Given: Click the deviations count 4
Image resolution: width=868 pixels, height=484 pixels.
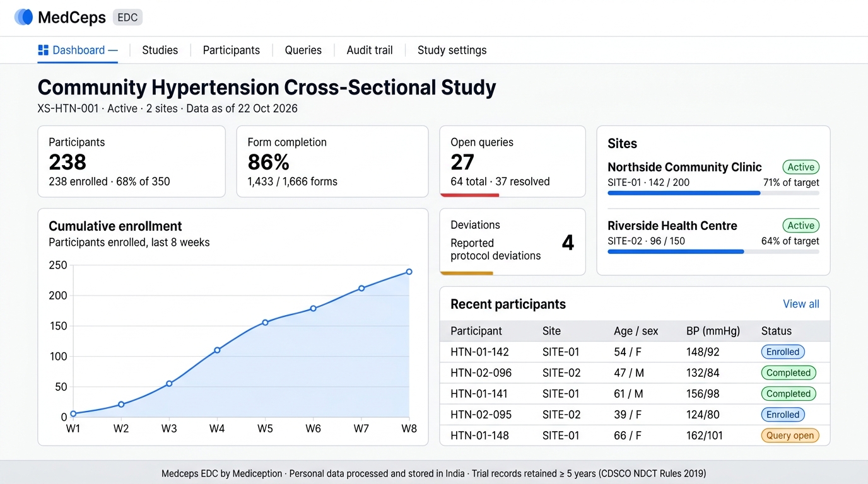Looking at the screenshot, I should (x=568, y=243).
